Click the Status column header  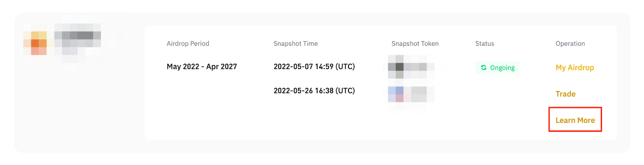484,44
